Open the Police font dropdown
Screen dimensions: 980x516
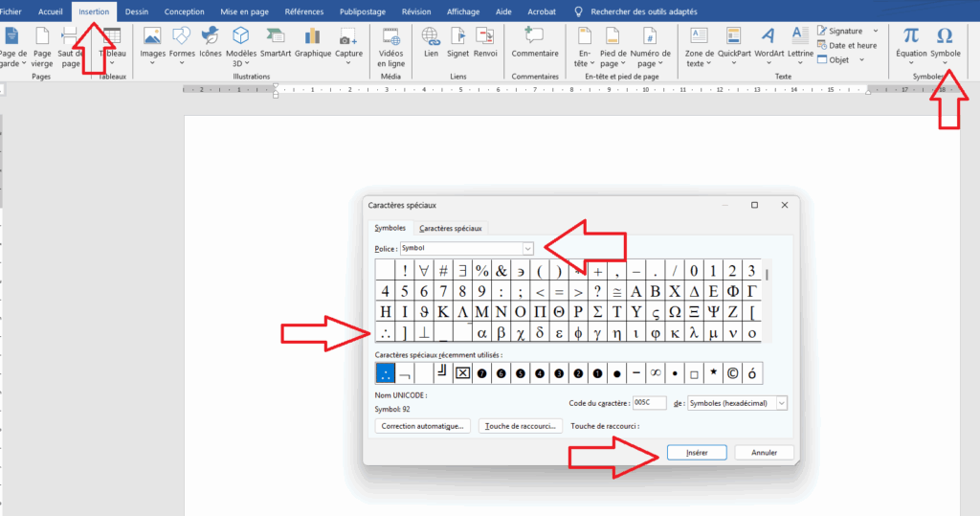(527, 248)
